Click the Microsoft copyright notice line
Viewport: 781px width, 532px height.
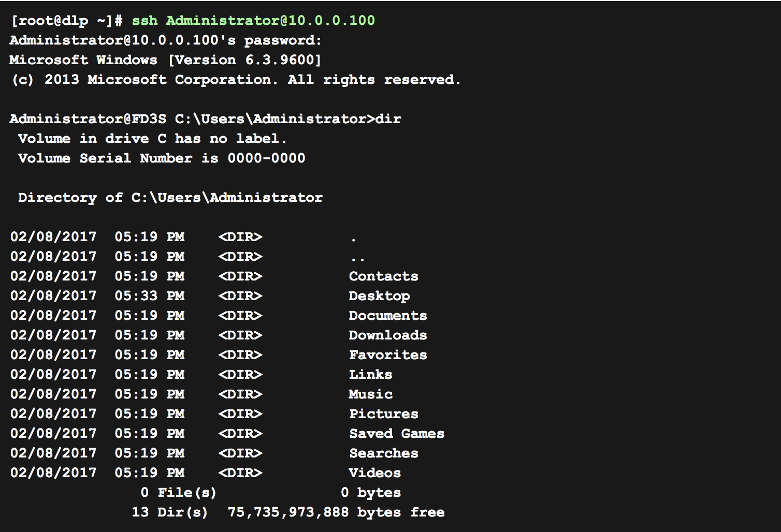click(235, 80)
